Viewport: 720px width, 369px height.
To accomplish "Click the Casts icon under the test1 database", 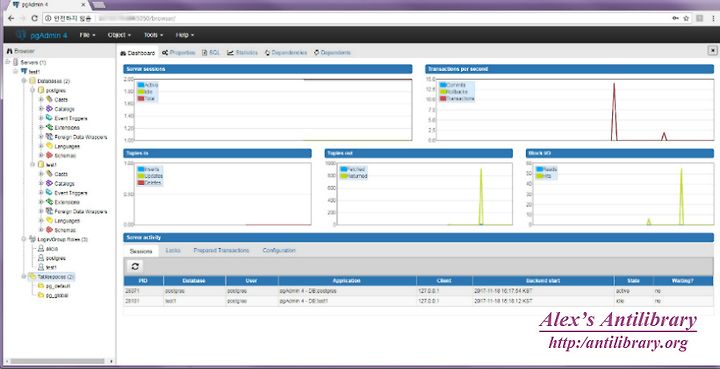I will click(50, 174).
